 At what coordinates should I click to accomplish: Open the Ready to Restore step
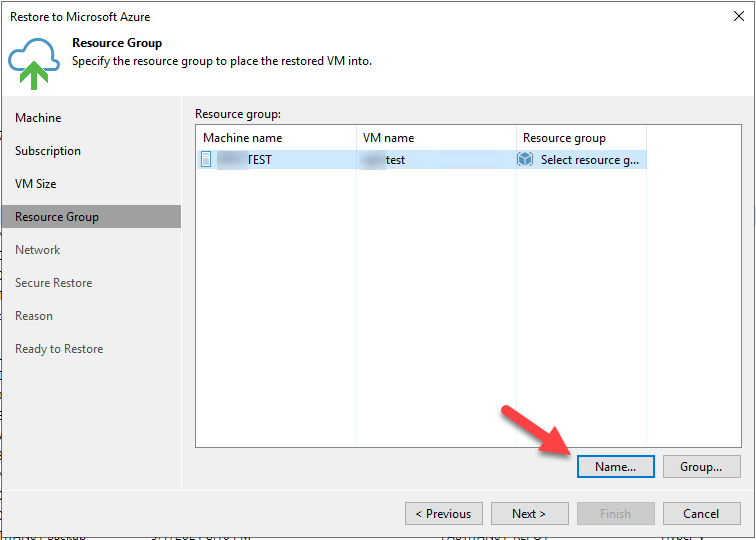(x=59, y=349)
